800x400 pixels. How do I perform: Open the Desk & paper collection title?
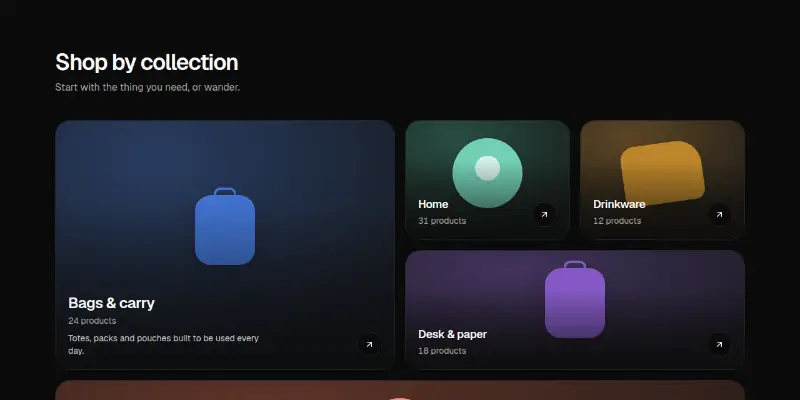tap(453, 334)
